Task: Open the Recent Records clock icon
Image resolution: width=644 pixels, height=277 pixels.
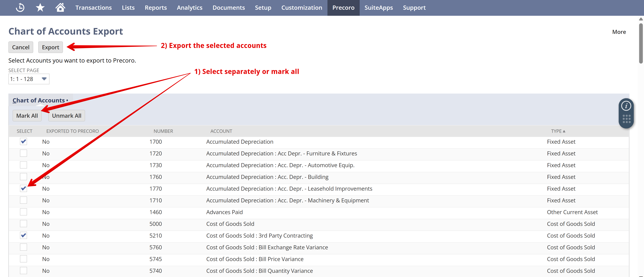Action: click(x=20, y=8)
